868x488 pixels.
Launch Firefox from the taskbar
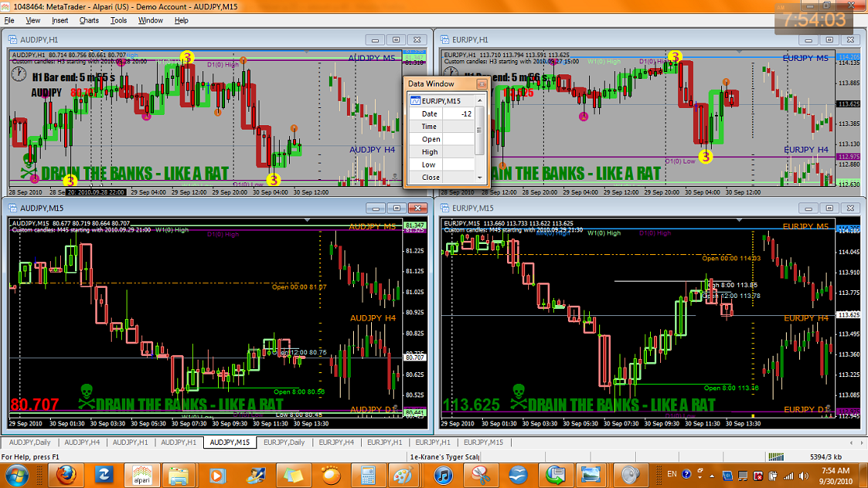pos(66,475)
